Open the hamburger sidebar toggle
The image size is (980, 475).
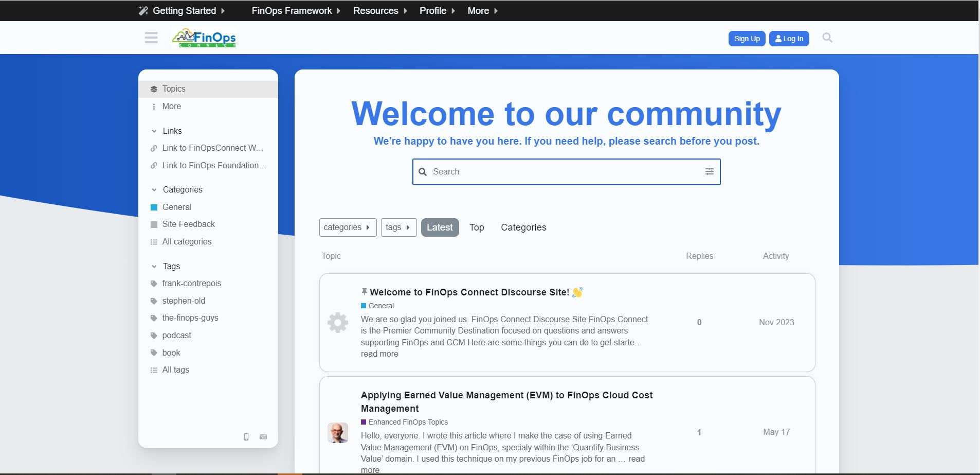151,38
